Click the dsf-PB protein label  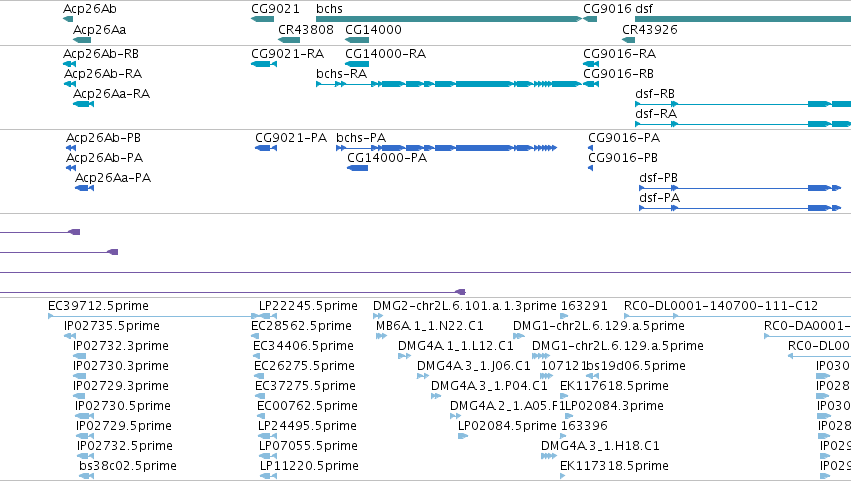tap(658, 178)
